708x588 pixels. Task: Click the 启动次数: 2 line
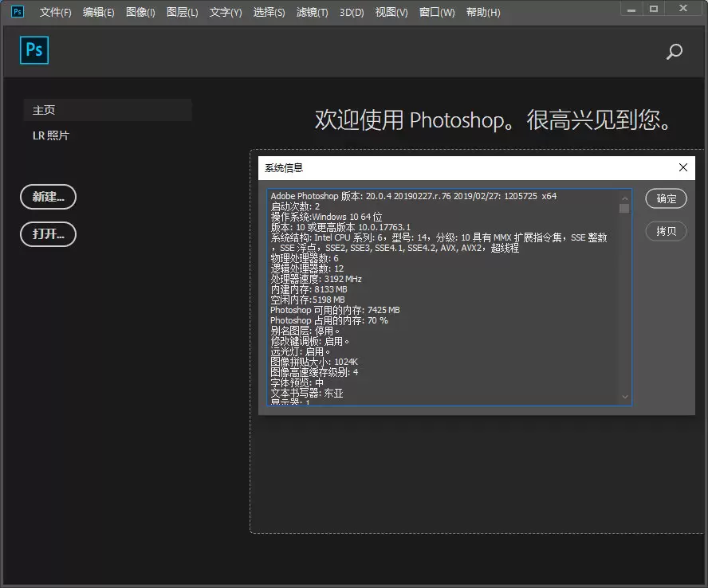295,206
